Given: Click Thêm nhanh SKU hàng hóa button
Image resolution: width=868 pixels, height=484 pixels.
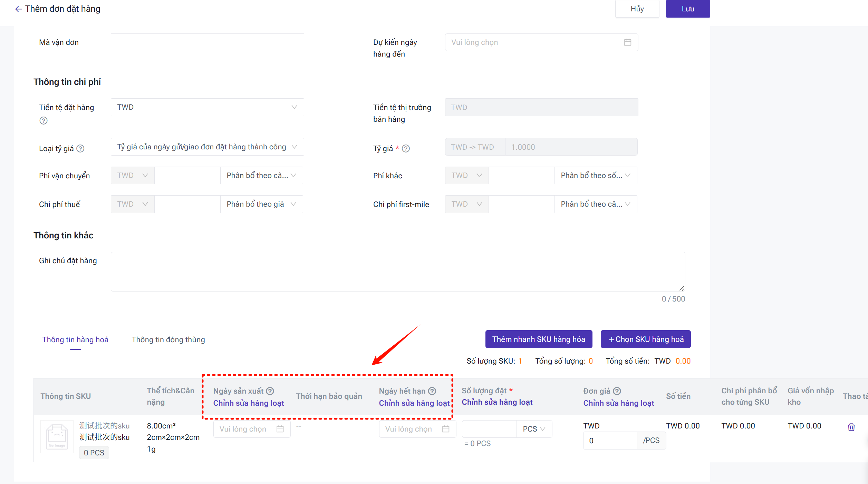Looking at the screenshot, I should (538, 339).
